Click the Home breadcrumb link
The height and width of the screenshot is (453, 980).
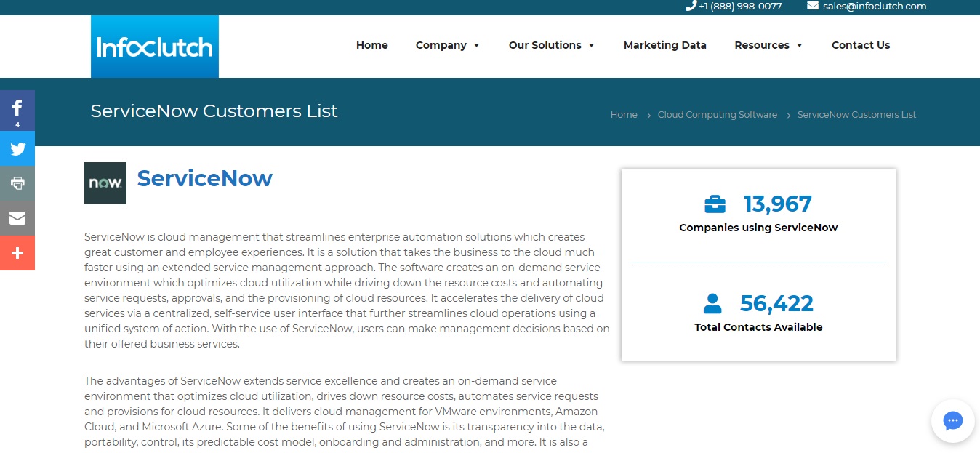click(x=623, y=115)
